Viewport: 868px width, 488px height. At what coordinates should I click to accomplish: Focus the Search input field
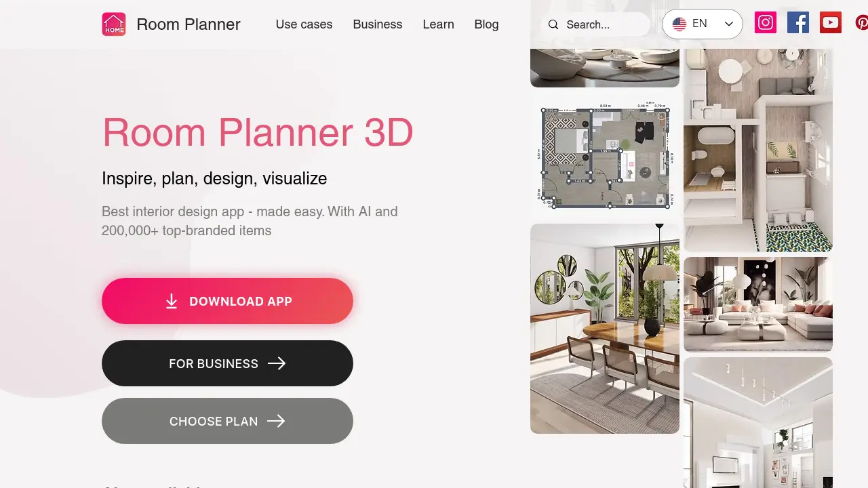(x=595, y=24)
